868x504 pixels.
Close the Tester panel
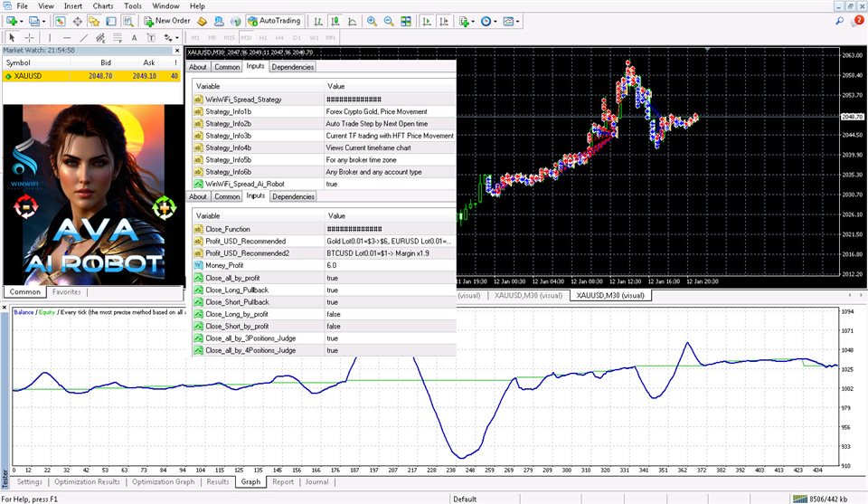pyautogui.click(x=5, y=307)
